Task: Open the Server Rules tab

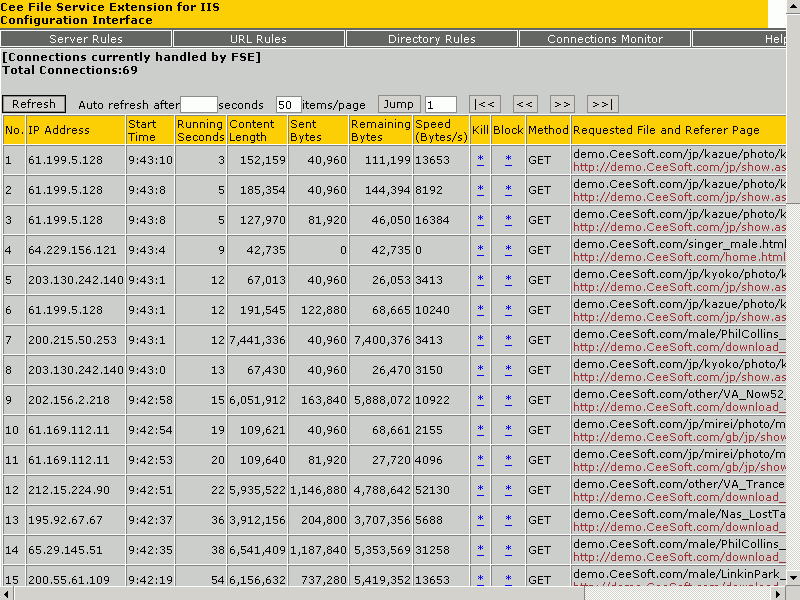Action: pyautogui.click(x=86, y=39)
